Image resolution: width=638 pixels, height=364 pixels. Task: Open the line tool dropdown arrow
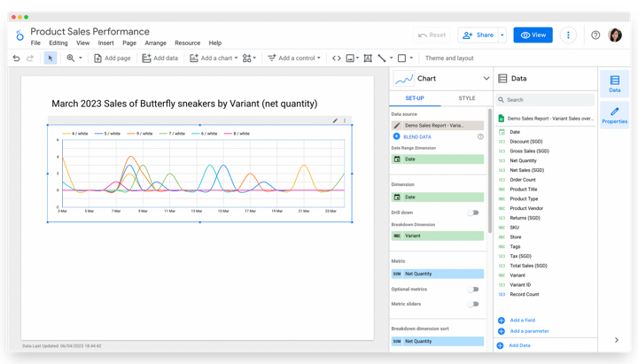(x=391, y=58)
